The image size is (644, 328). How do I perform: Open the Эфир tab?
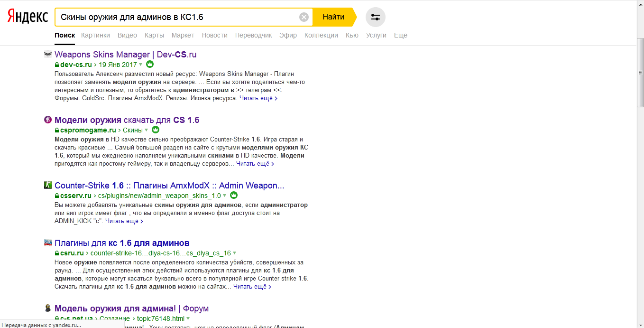click(288, 35)
